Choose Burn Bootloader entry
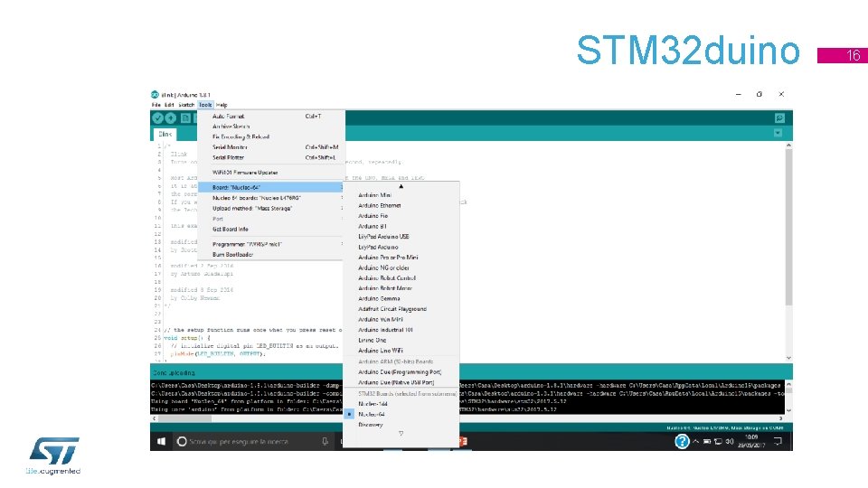Viewport: 868px width, 488px height. [x=271, y=255]
